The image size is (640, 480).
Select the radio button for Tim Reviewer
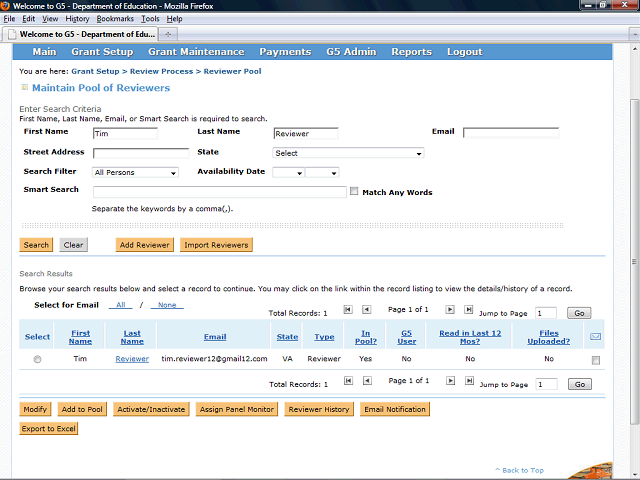click(37, 359)
